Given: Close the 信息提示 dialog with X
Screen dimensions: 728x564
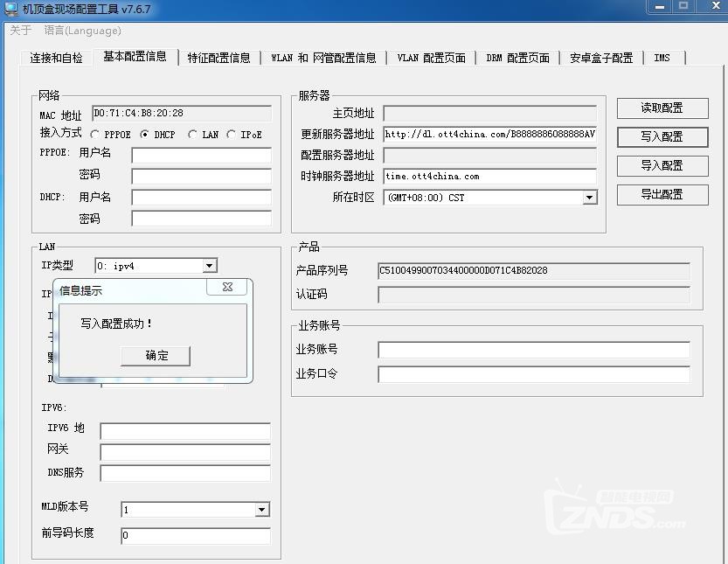Looking at the screenshot, I should tap(227, 287).
